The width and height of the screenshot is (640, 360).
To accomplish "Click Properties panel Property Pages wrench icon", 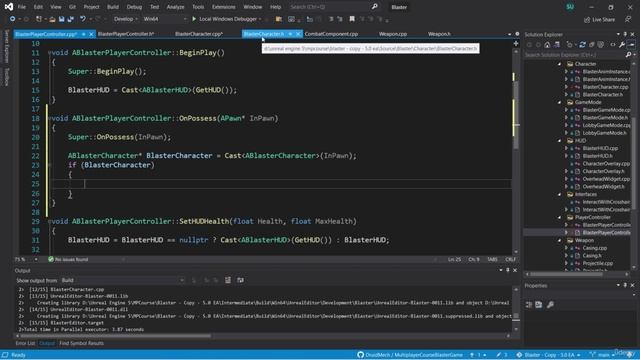I will 550,304.
